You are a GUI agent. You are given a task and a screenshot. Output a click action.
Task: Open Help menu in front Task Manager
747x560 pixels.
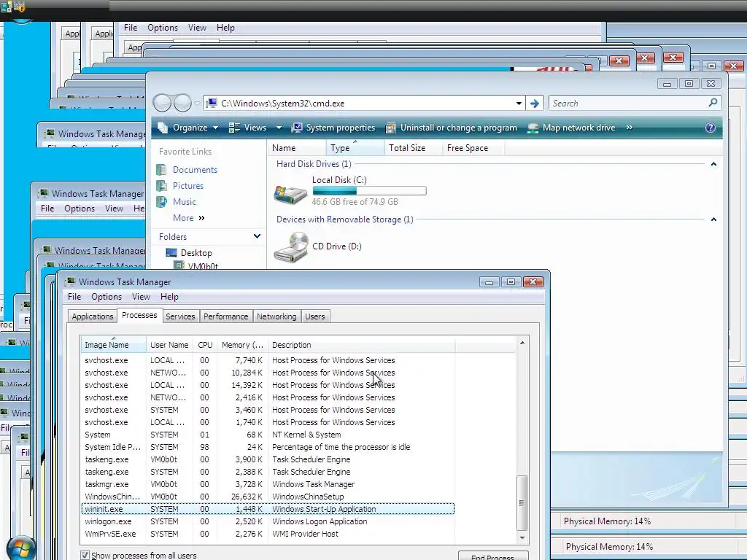click(169, 297)
